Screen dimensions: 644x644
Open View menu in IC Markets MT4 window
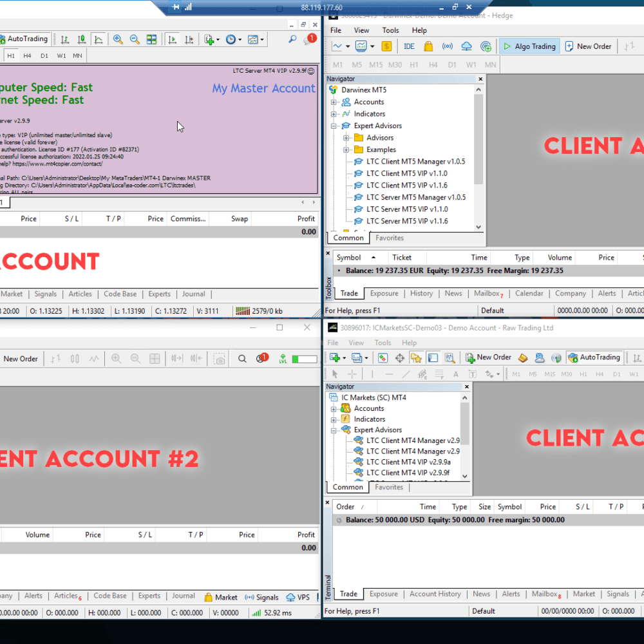point(356,343)
